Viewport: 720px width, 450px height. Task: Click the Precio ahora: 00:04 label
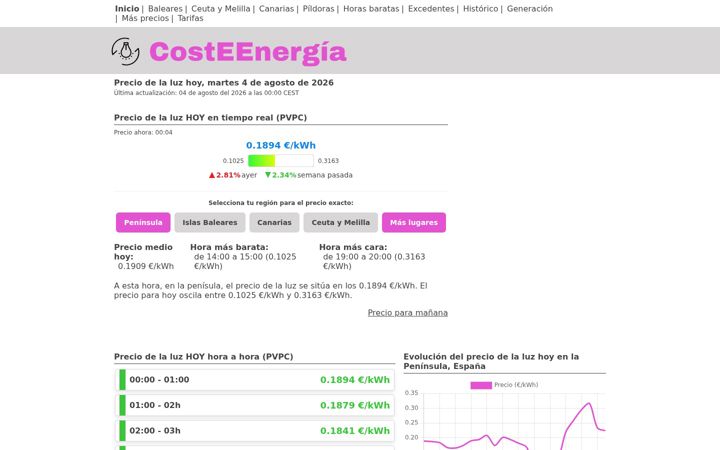click(x=143, y=132)
